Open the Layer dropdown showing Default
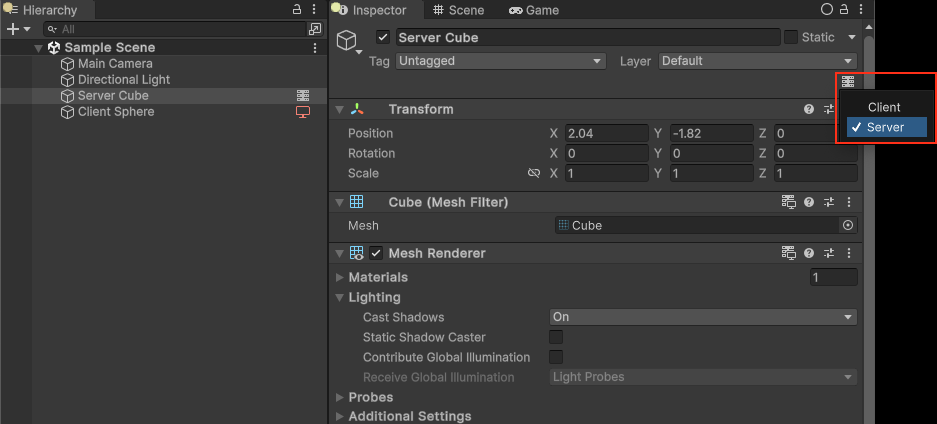The image size is (937, 424). [x=757, y=61]
